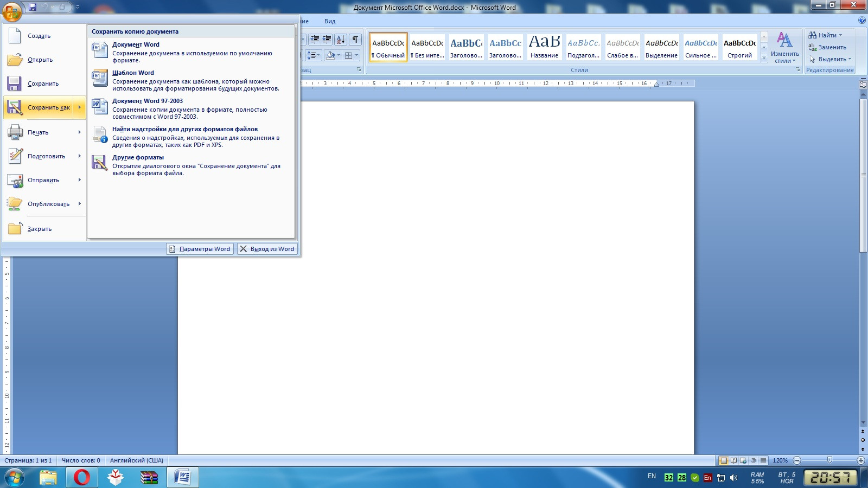Choose the Документ Word save option
This screenshot has height=488, width=868.
pyautogui.click(x=191, y=52)
